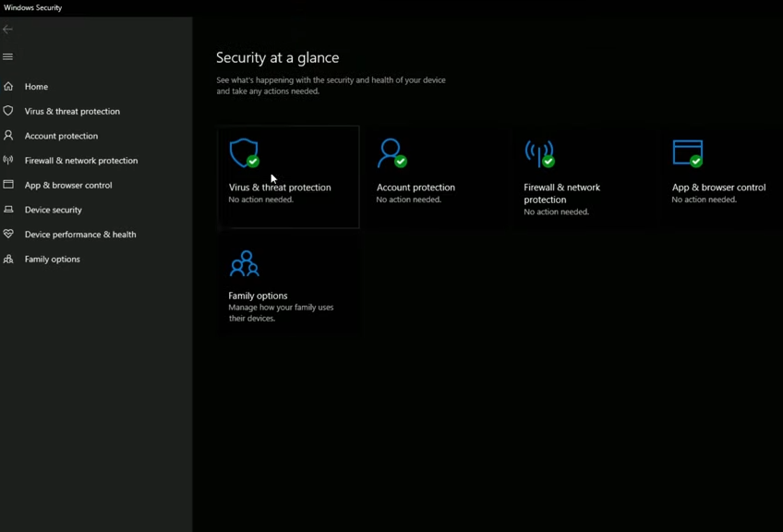
Task: Open the Virus & threat protection tile
Action: tap(288, 177)
